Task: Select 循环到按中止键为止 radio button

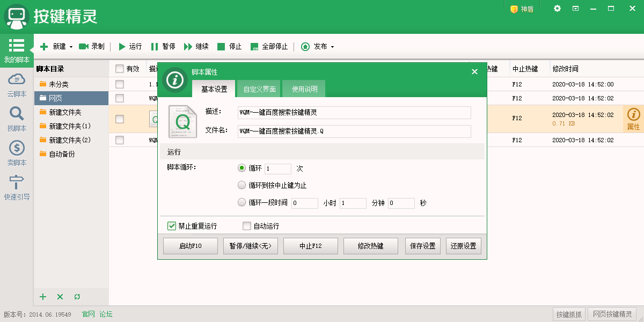Action: click(x=241, y=185)
